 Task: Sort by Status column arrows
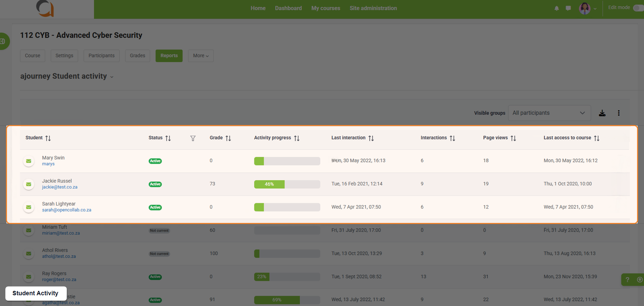coord(168,138)
